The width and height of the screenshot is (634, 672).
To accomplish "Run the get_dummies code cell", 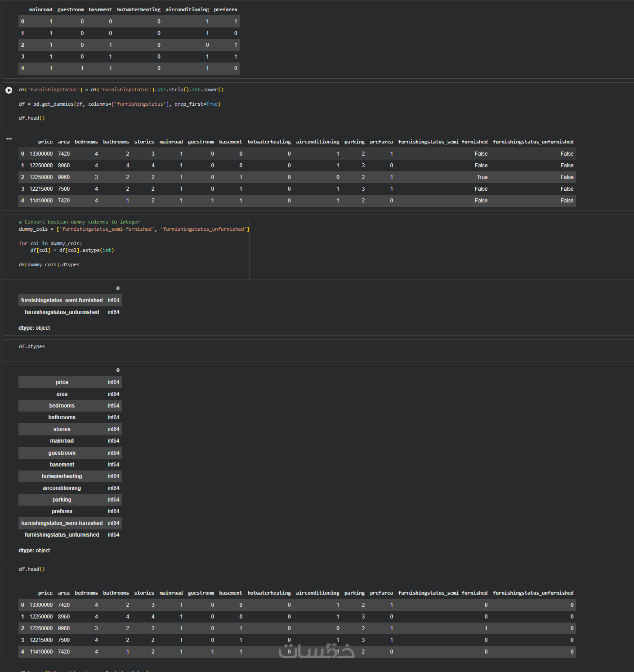I will tap(9, 90).
